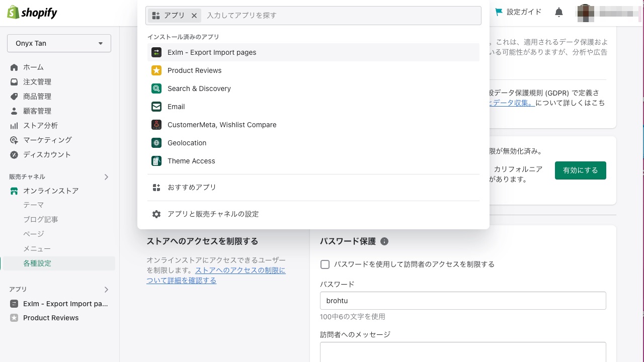The height and width of the screenshot is (362, 644).
Task: Select CustomerMeta, Wishlist Compare app
Action: [x=313, y=125]
